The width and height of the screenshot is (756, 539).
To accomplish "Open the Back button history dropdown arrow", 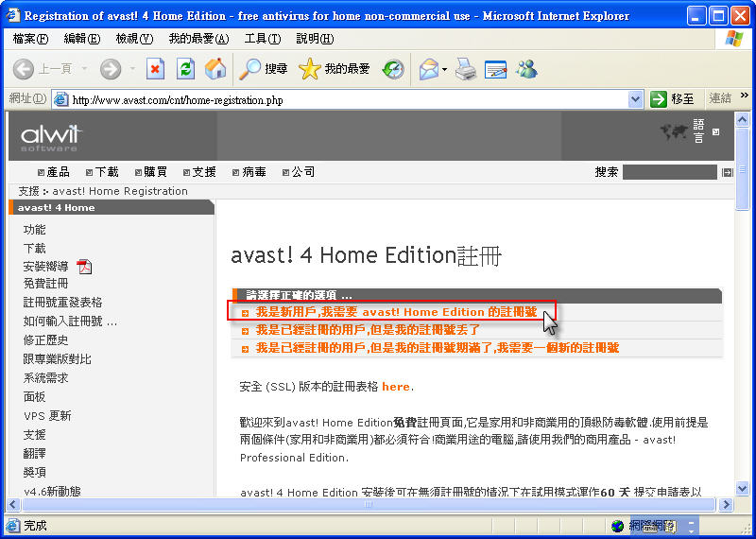I will [x=84, y=69].
